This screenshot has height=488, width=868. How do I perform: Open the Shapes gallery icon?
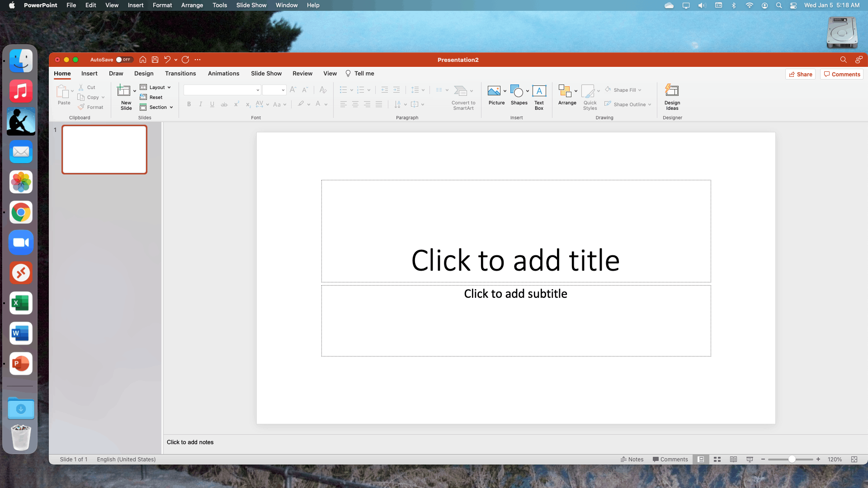click(516, 91)
